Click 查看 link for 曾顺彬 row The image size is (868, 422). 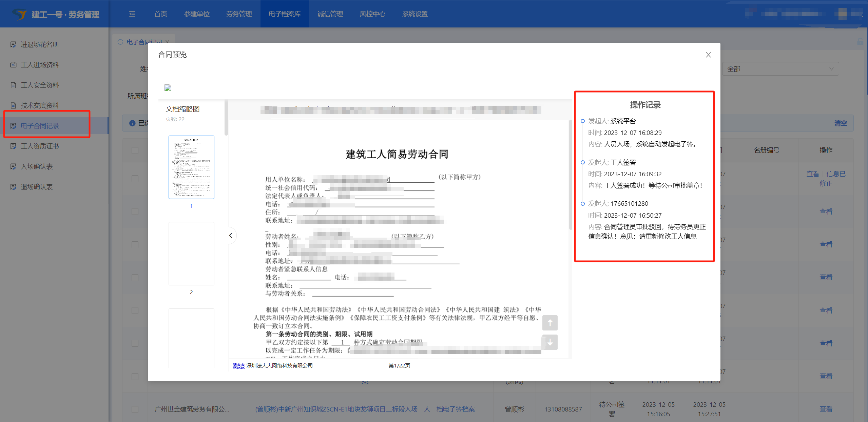(x=826, y=409)
